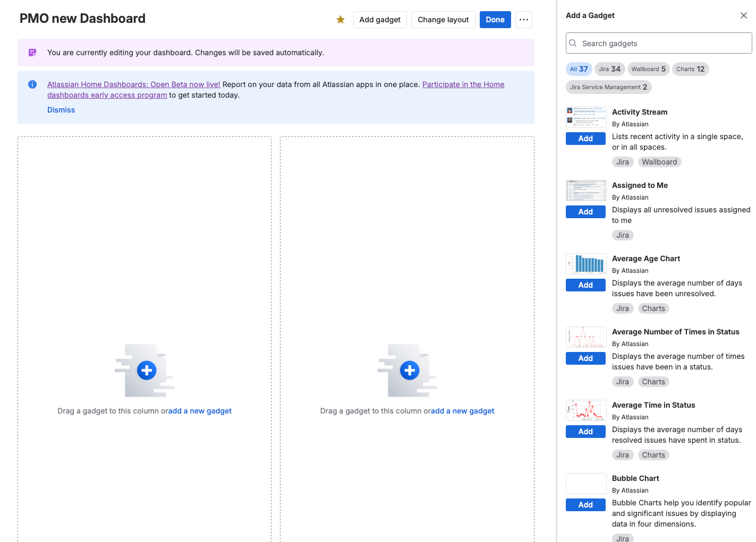Viewport: 756px width, 542px height.
Task: Add the Assigned to Me gadget
Action: click(x=585, y=212)
